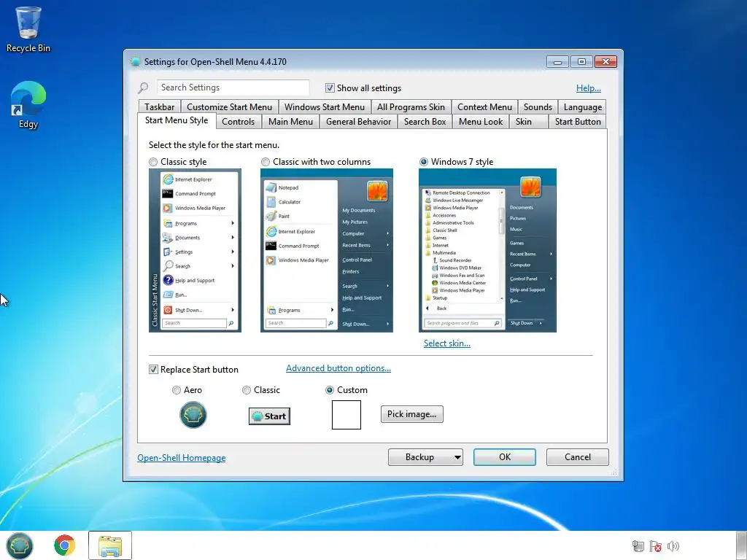This screenshot has height=560, width=747.
Task: Select the Start Menu Style tab
Action: 177,120
